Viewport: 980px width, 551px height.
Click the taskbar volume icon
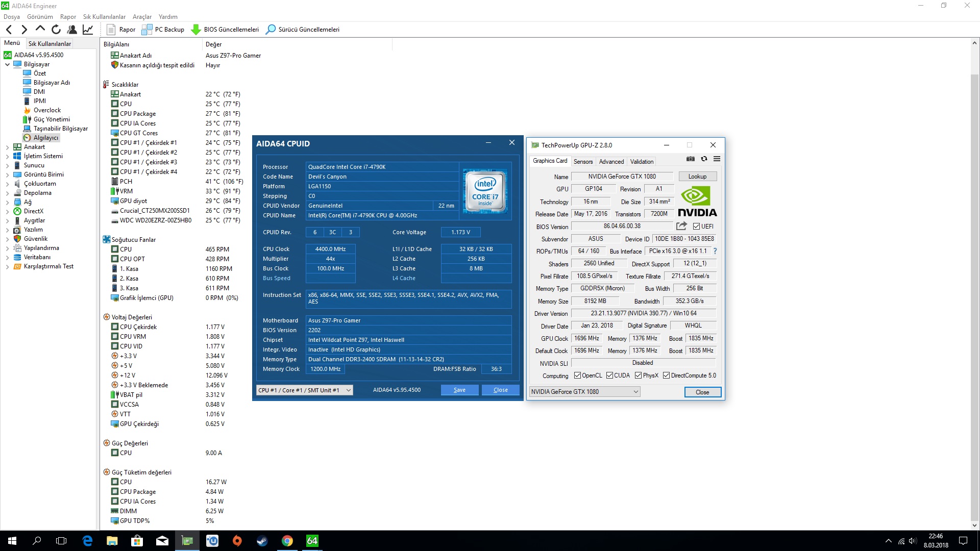click(912, 541)
